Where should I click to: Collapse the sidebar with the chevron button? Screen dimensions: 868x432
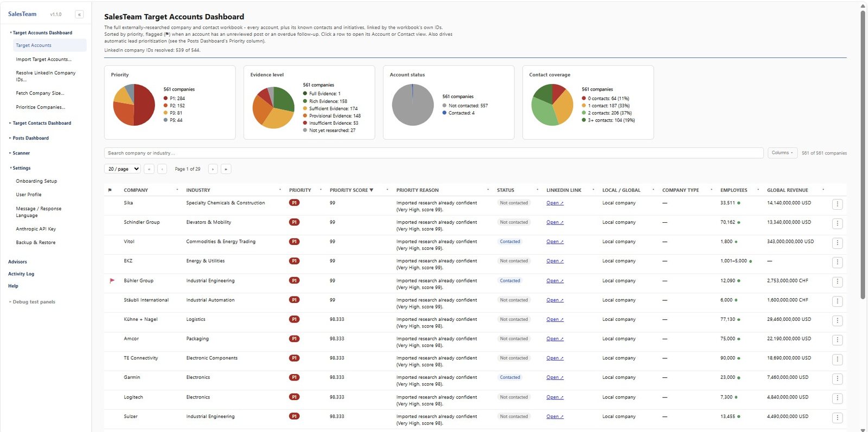pyautogui.click(x=80, y=15)
